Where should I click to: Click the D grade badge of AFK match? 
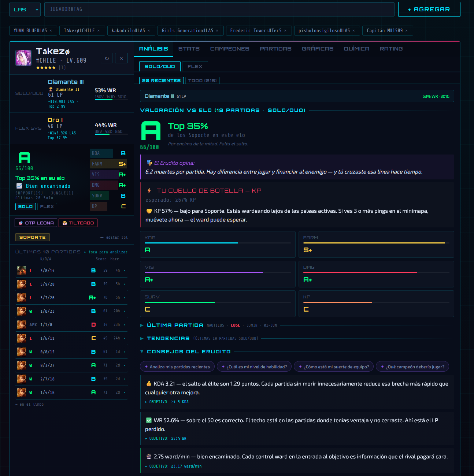click(93, 325)
